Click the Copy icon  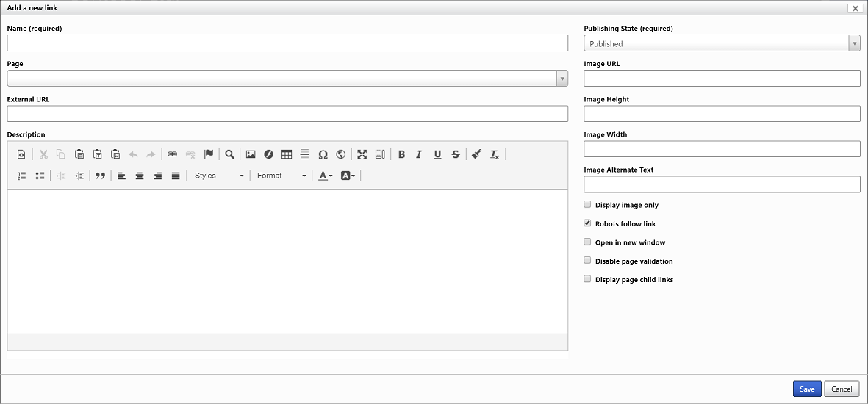pyautogui.click(x=61, y=154)
